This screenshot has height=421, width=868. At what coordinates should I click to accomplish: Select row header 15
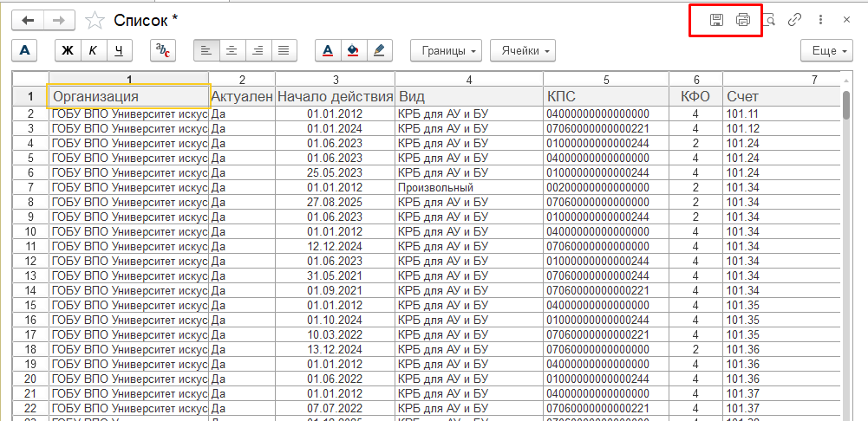pos(30,305)
